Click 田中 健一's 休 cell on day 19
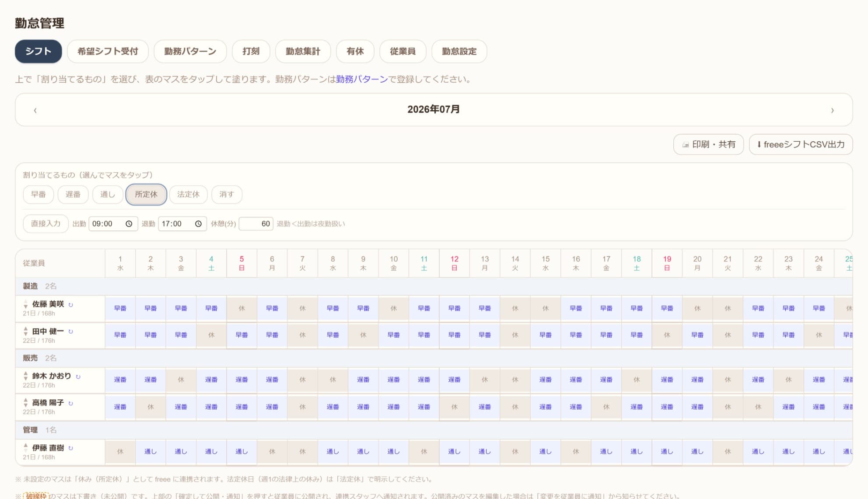 [x=667, y=335]
